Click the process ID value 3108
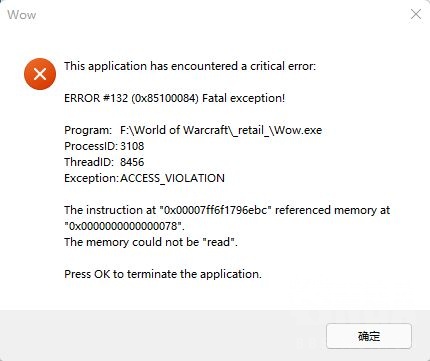Viewport: 430px width, 361px height. tap(132, 146)
